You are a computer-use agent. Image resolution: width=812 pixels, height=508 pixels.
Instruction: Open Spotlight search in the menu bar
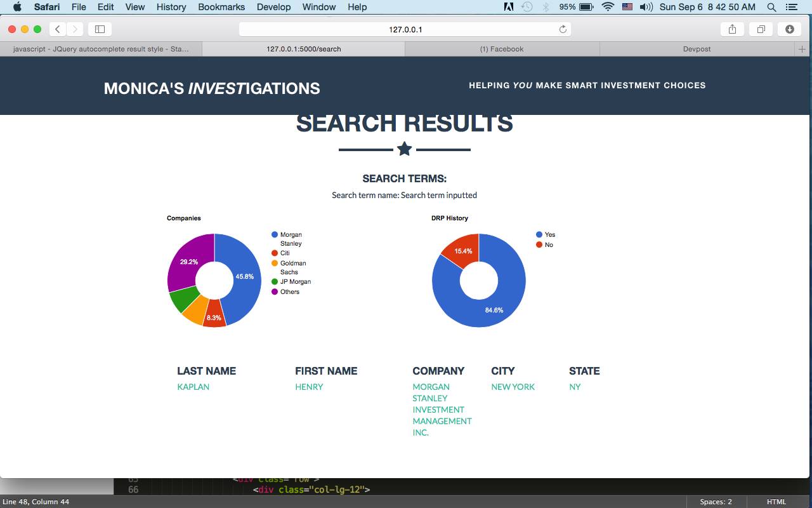click(x=771, y=7)
